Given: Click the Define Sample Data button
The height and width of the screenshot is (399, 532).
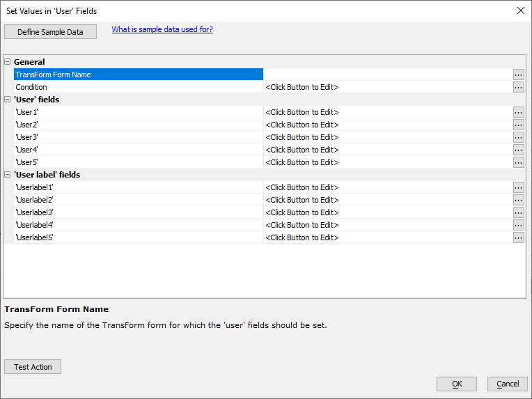Looking at the screenshot, I should click(x=50, y=32).
